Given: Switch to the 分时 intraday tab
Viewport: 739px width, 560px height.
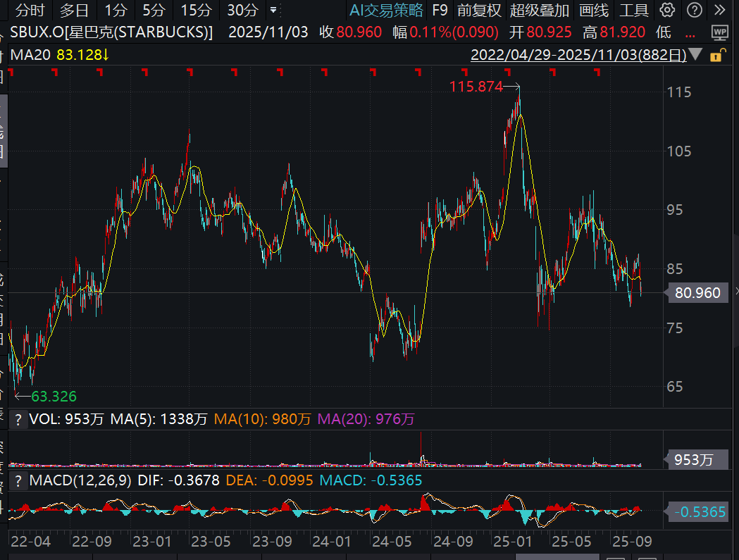Looking at the screenshot, I should tap(30, 10).
